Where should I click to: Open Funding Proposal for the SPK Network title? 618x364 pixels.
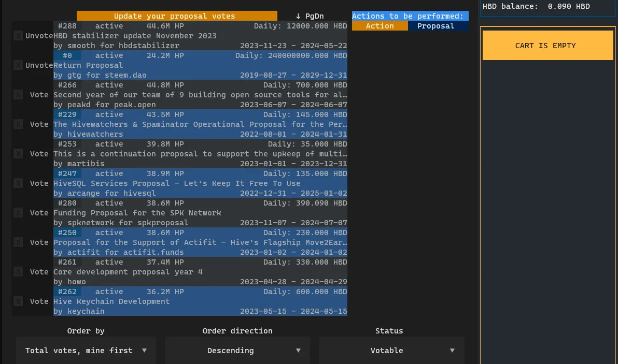[x=137, y=213]
